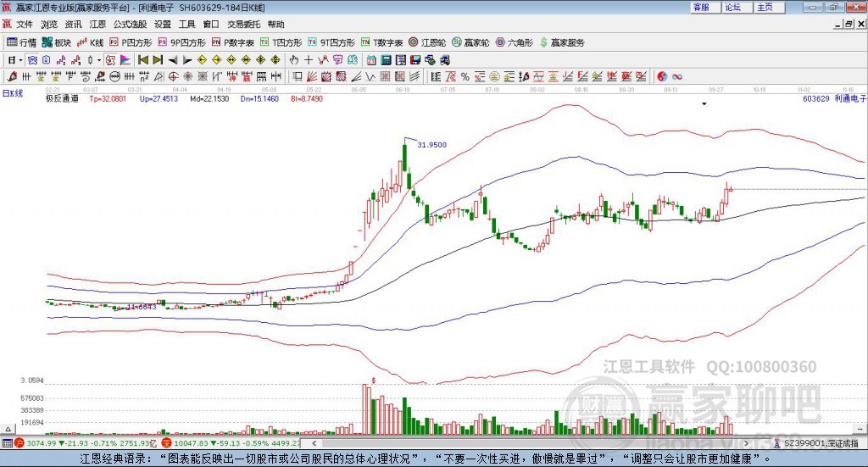The height and width of the screenshot is (467, 868).
Task: Click the 论坛 forum button
Action: pos(737,7)
